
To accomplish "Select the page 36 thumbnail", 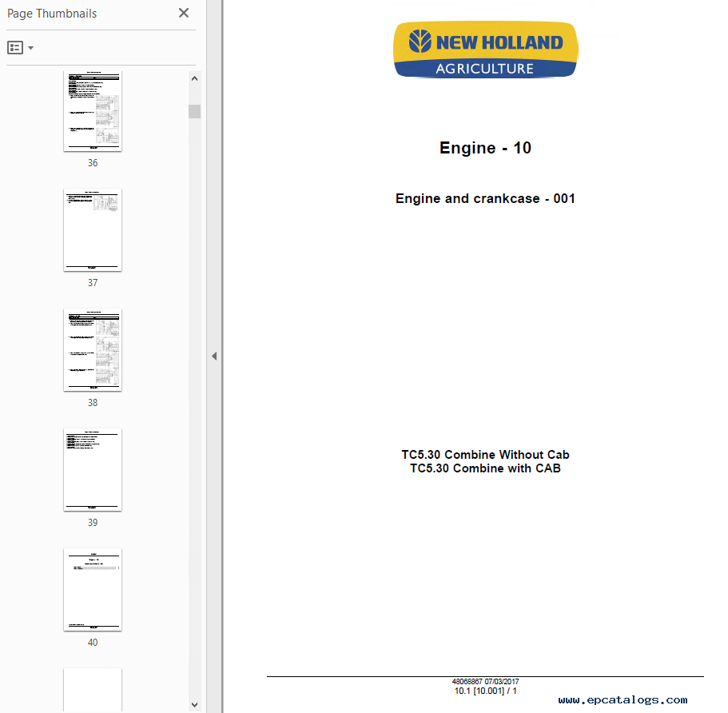I will 93,111.
